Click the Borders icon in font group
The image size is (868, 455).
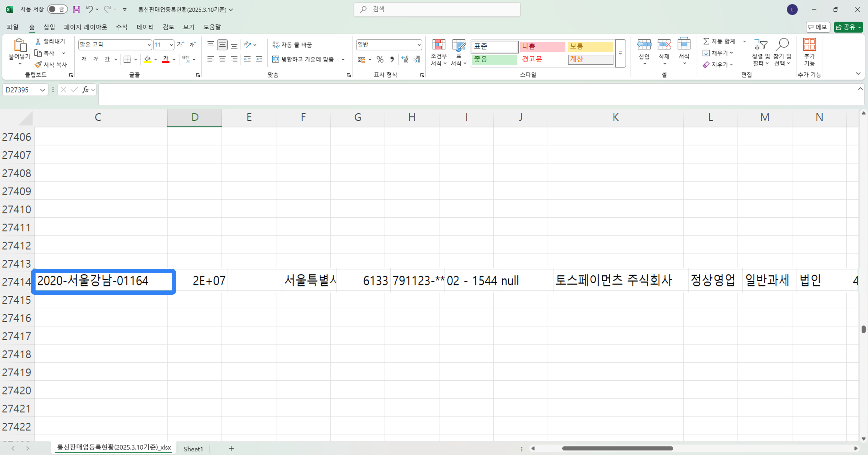tap(127, 60)
